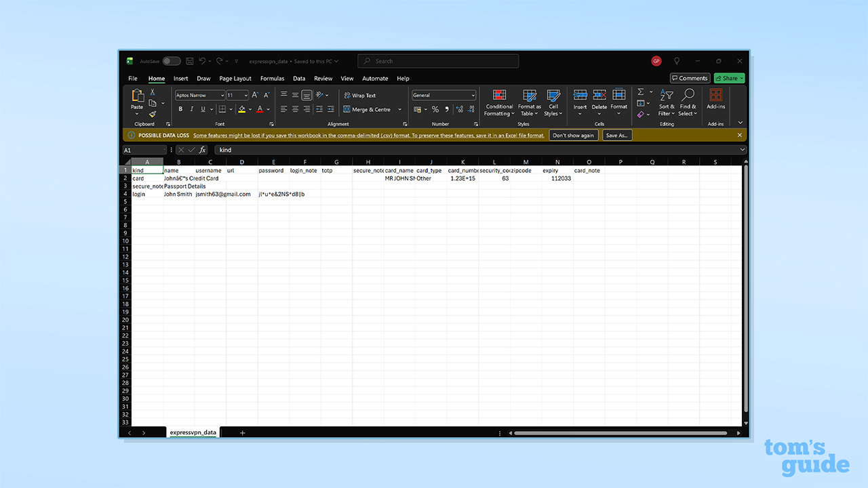
Task: Open Find & Select magnifier
Action: pos(688,103)
